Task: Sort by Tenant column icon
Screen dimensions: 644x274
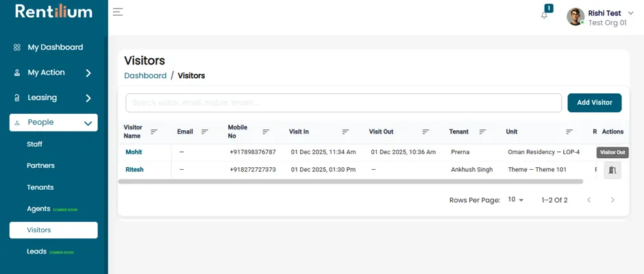Action: pyautogui.click(x=482, y=132)
